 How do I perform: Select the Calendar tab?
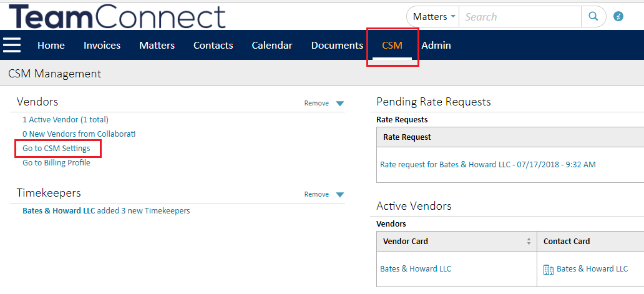tap(272, 45)
